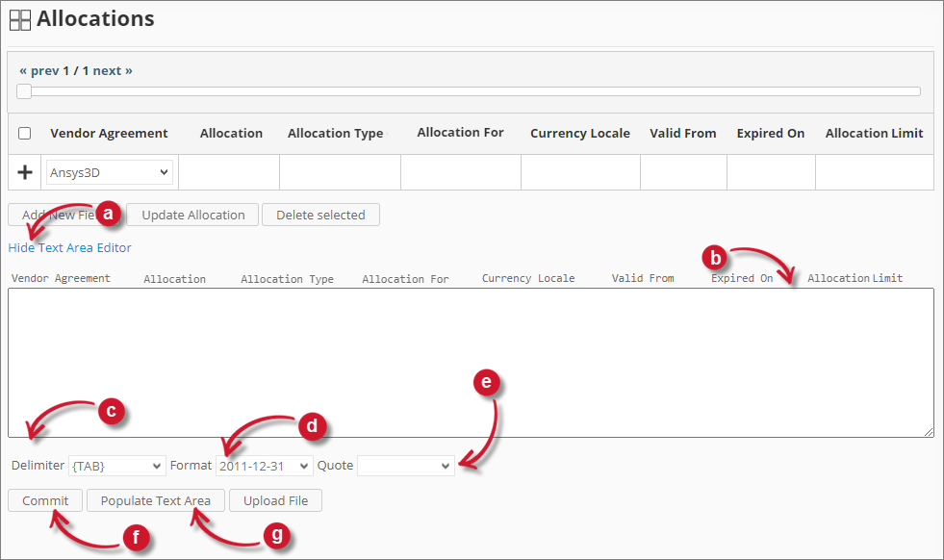Screen dimensions: 944x560
Task: Open the Format 2011-12-31 date dropdown
Action: (x=265, y=466)
